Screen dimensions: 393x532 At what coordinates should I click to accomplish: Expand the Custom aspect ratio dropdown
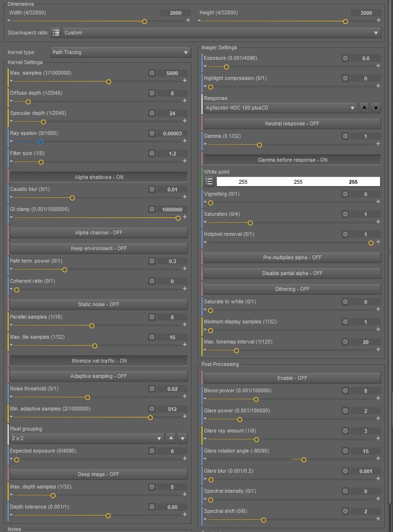(x=222, y=33)
